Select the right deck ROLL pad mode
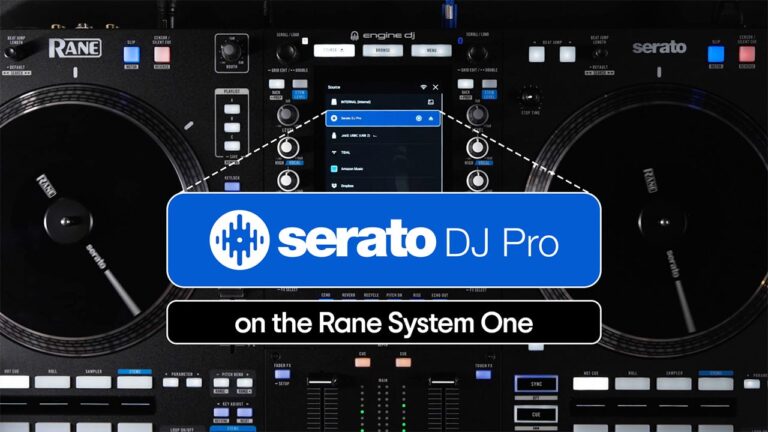The width and height of the screenshot is (768, 432). pyautogui.click(x=632, y=384)
